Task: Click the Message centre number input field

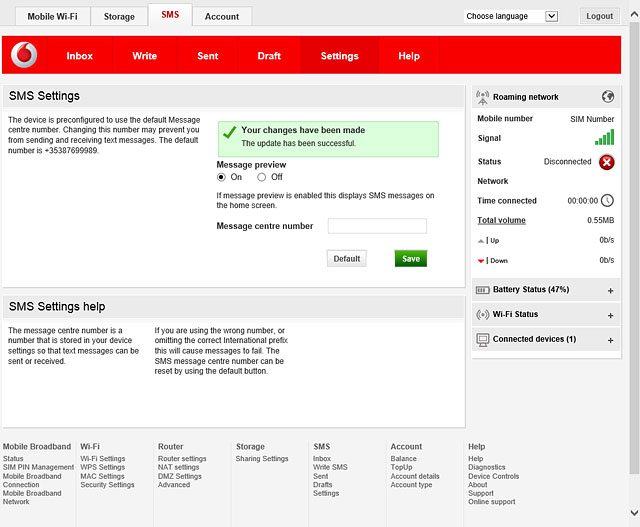Action: tap(377, 226)
